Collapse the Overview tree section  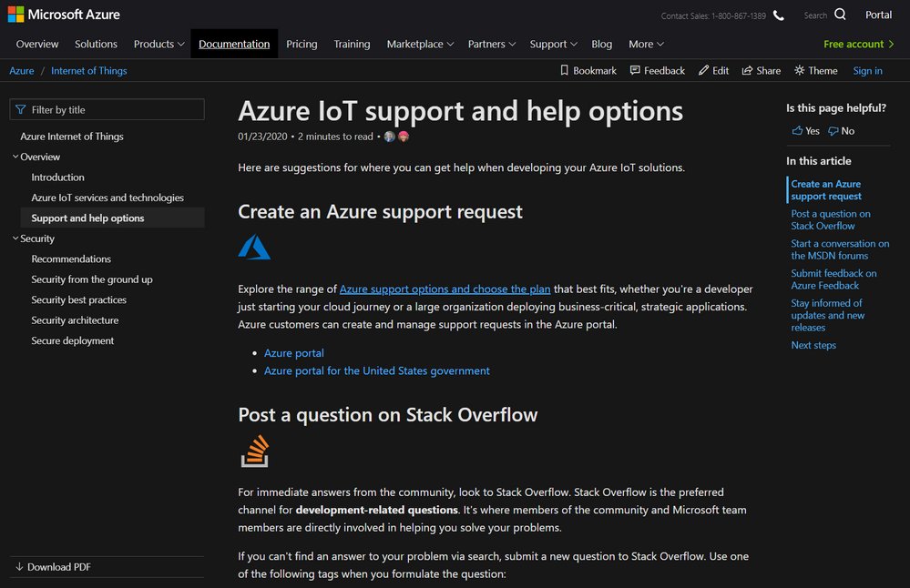15,157
